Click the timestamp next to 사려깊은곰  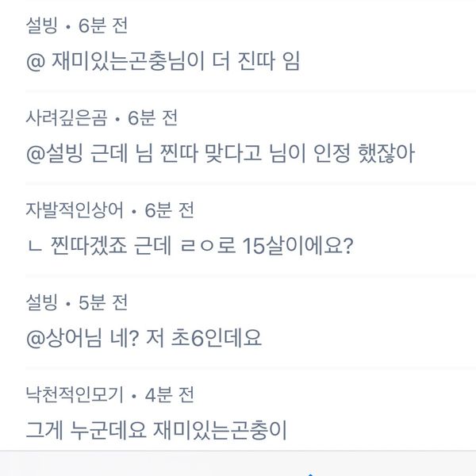pos(152,117)
